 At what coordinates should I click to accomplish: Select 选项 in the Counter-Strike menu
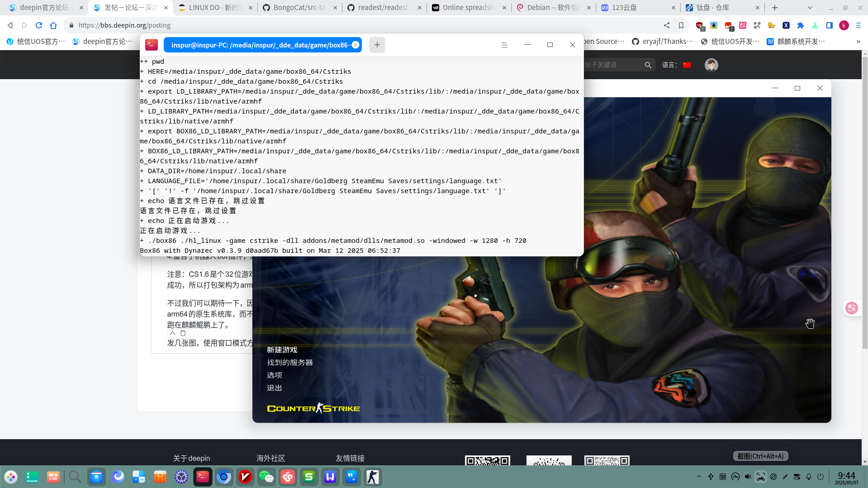coord(274,375)
